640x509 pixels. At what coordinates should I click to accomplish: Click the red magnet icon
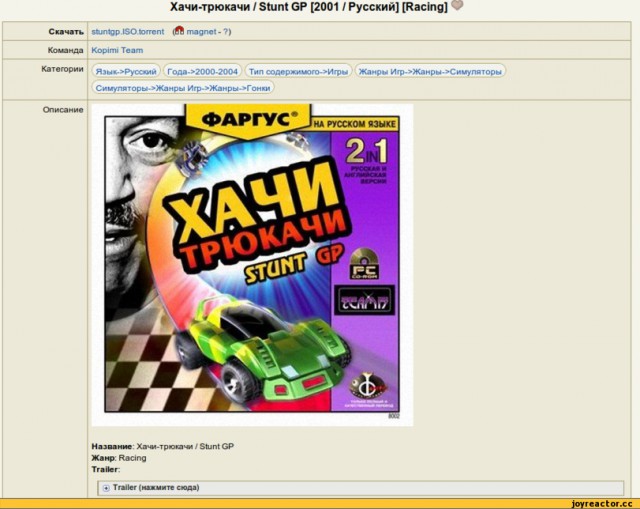(179, 31)
